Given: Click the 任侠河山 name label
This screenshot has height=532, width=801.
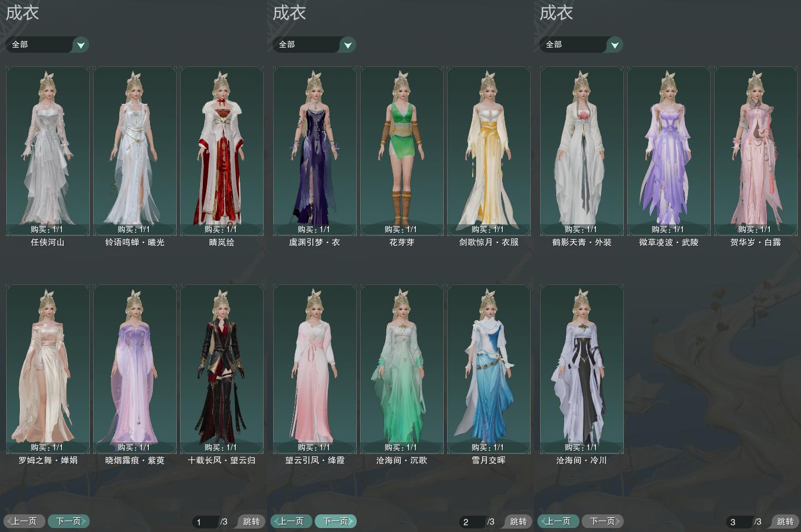Looking at the screenshot, I should [x=48, y=242].
